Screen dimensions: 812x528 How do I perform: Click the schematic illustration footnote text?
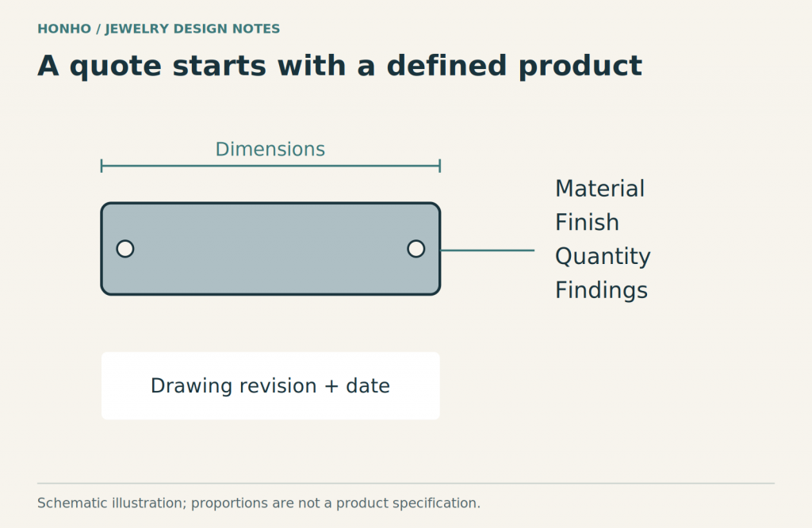click(x=259, y=503)
